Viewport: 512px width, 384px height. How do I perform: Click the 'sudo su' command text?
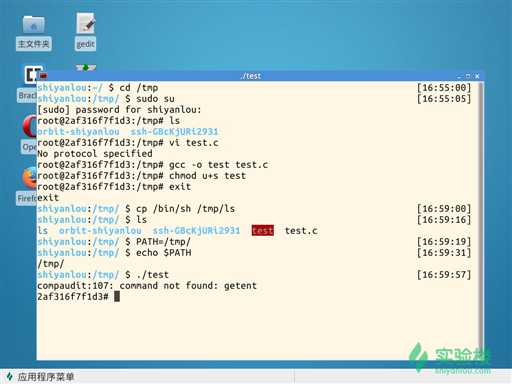pos(155,99)
